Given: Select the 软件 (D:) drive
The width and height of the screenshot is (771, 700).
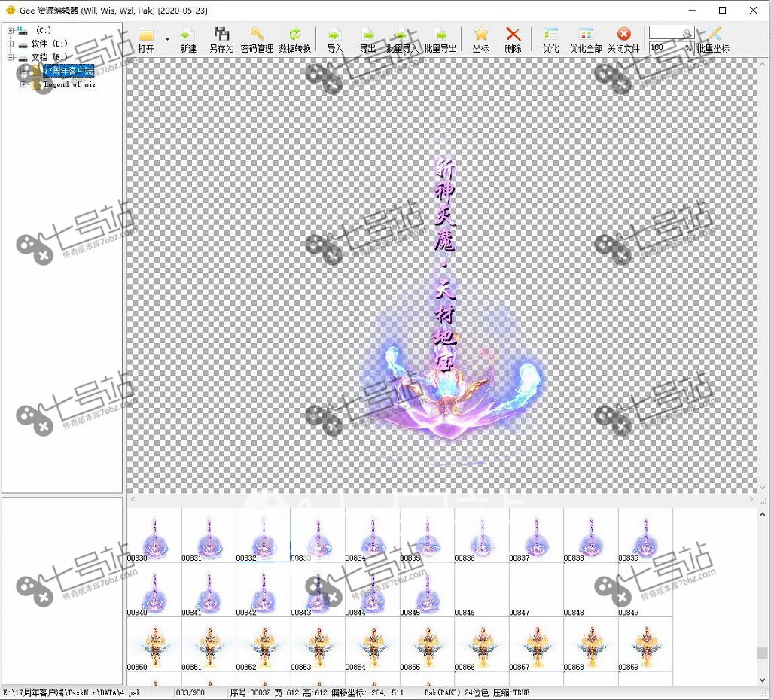Looking at the screenshot, I should point(49,44).
